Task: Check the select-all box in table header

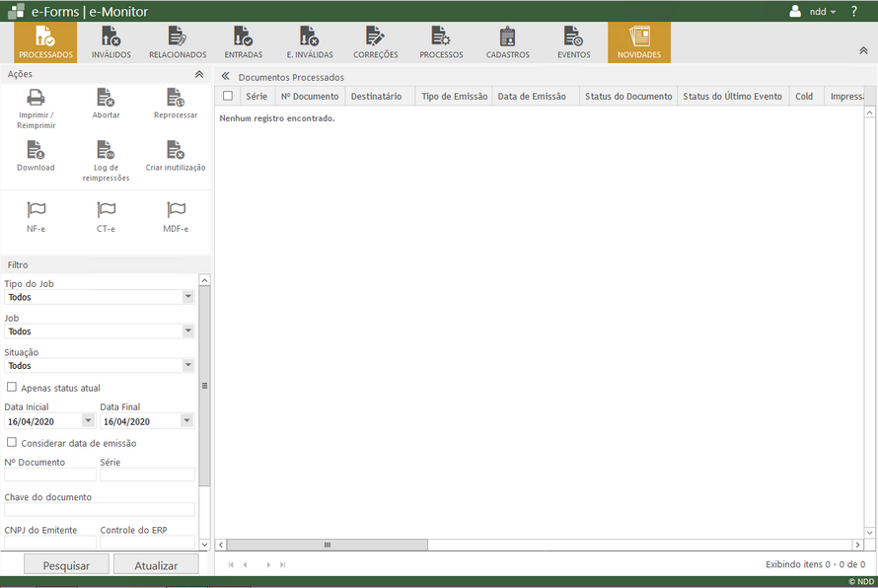Action: pos(228,96)
